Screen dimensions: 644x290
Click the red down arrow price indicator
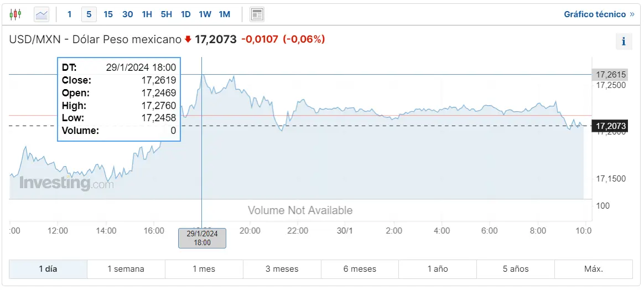click(188, 39)
